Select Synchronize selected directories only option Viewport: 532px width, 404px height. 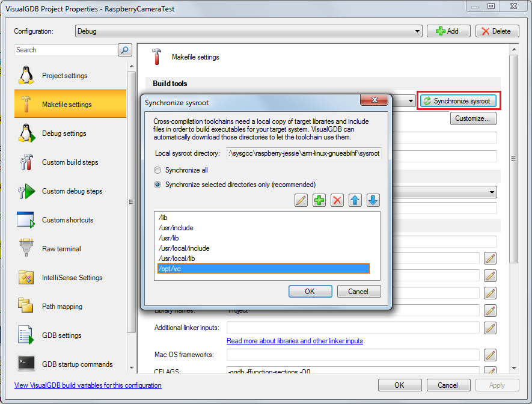(x=235, y=185)
